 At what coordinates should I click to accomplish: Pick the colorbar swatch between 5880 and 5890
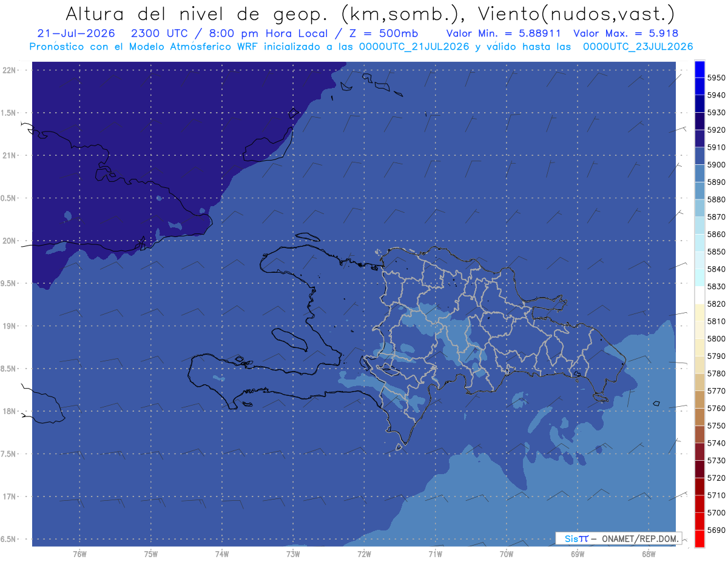click(699, 190)
